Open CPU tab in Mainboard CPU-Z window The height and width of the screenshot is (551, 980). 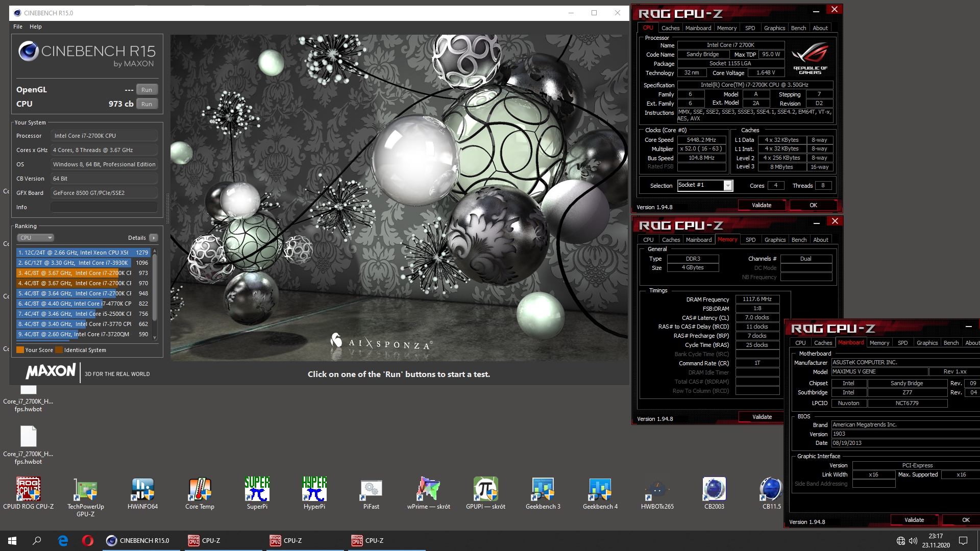pyautogui.click(x=800, y=343)
